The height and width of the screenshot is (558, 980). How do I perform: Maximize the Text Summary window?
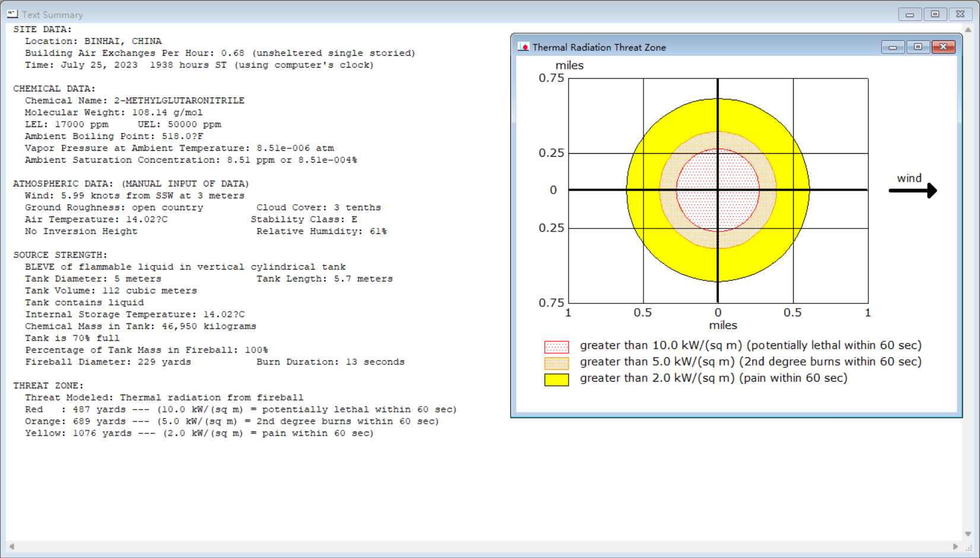(935, 14)
